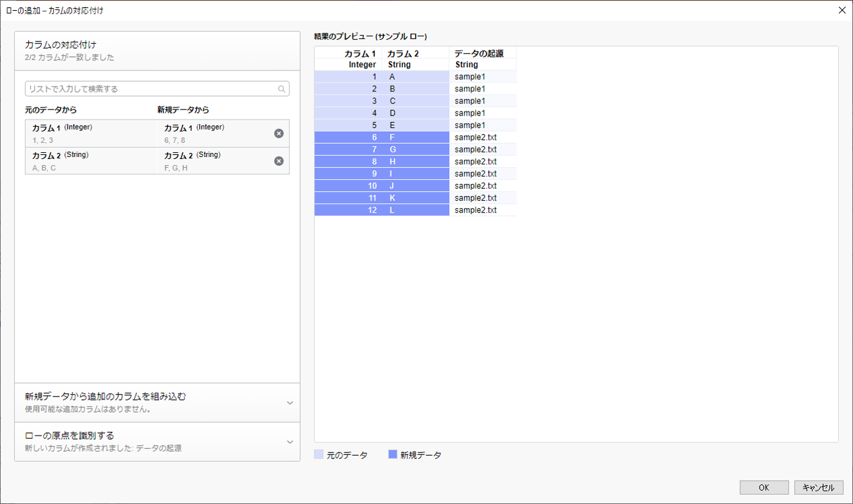Click the search magnifier icon
Image resolution: width=853 pixels, height=504 pixels.
coord(282,89)
